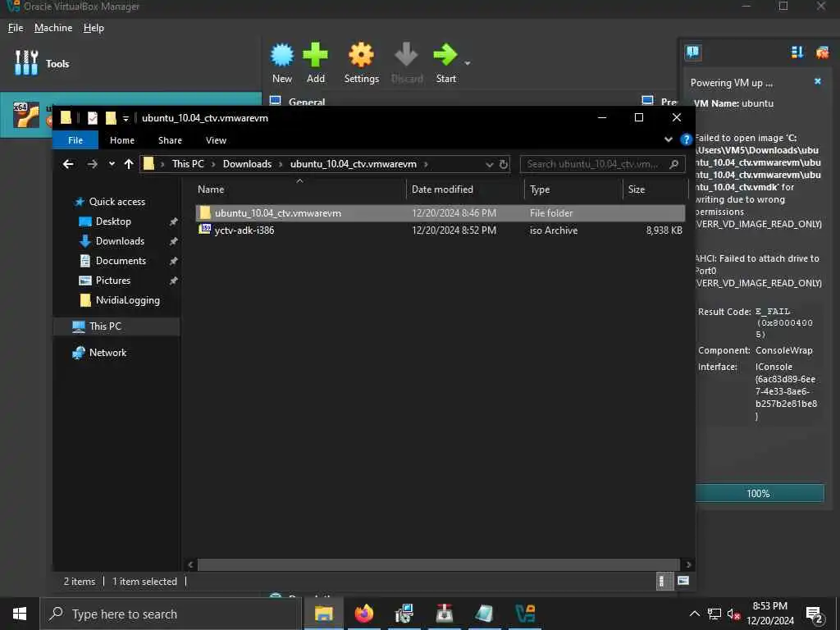Select Quick access in the navigation pane
The height and width of the screenshot is (630, 840).
click(x=116, y=202)
